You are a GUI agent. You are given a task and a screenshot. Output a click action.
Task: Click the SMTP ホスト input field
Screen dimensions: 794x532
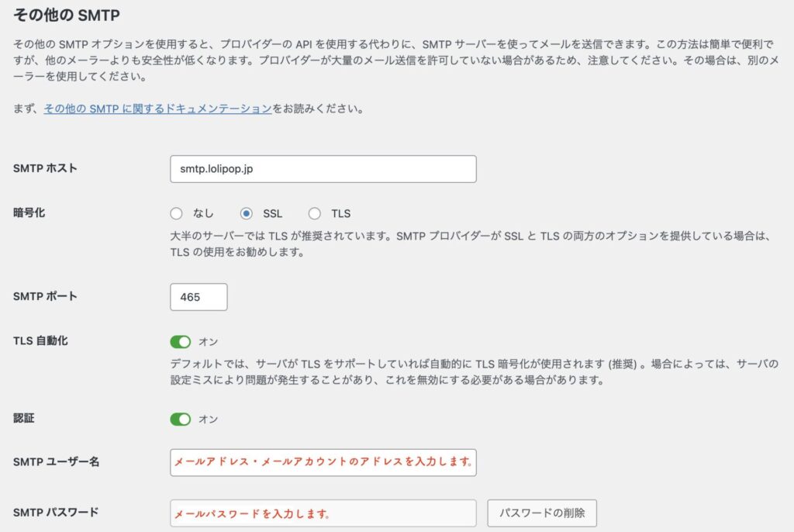tap(323, 169)
